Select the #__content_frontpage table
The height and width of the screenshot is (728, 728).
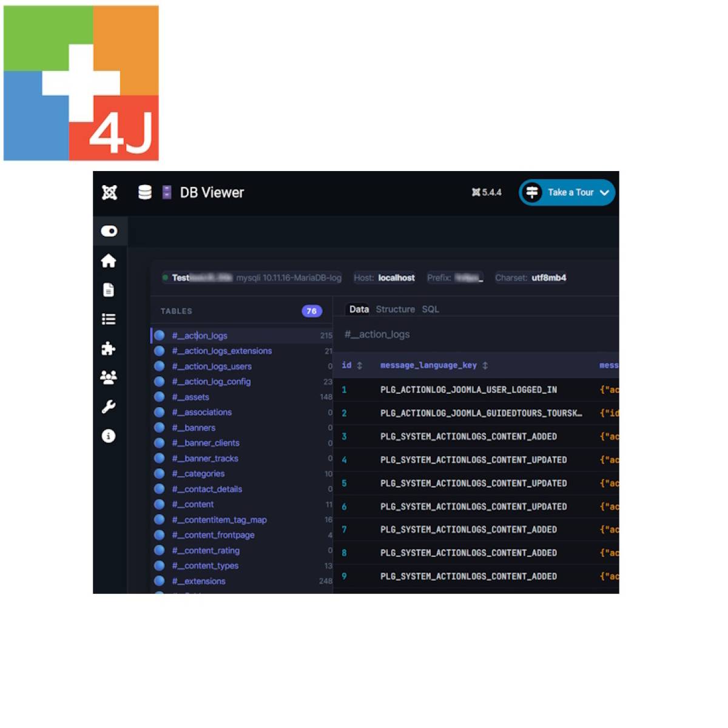[242, 535]
